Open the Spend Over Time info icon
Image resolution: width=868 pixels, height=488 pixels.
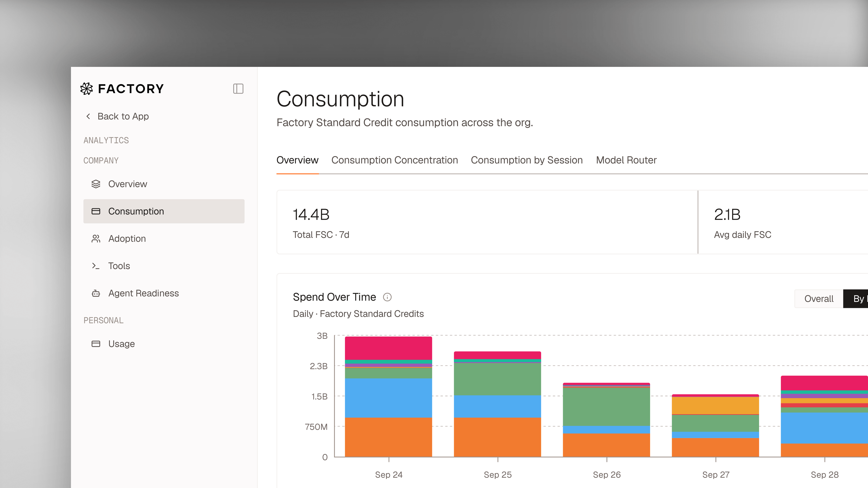point(387,297)
